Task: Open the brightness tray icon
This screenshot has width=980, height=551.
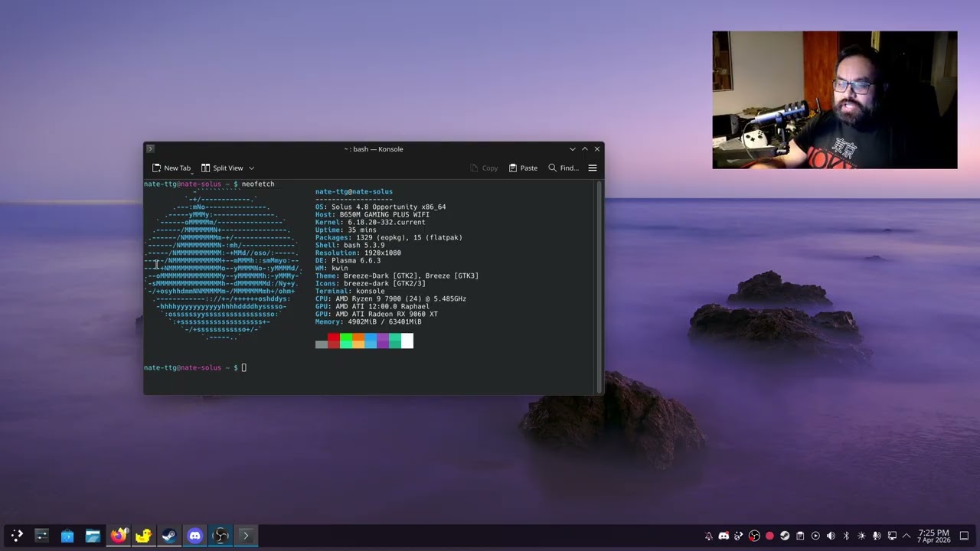Action: (861, 536)
